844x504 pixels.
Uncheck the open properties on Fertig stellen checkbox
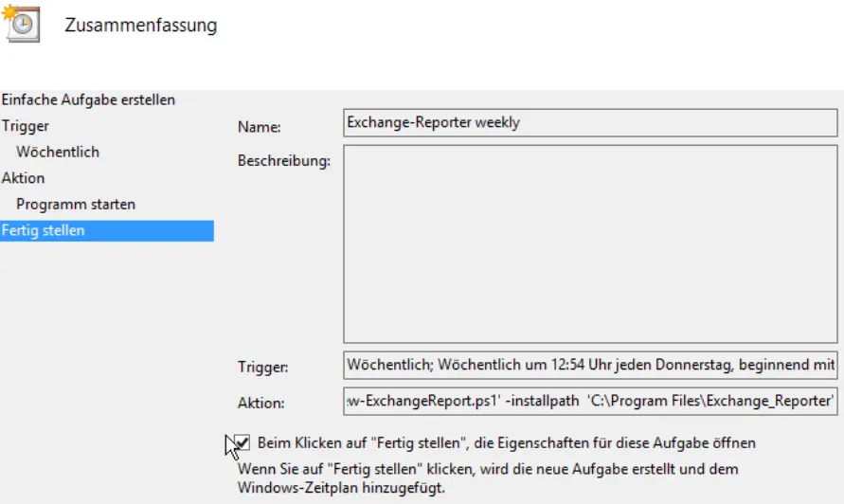coord(242,442)
